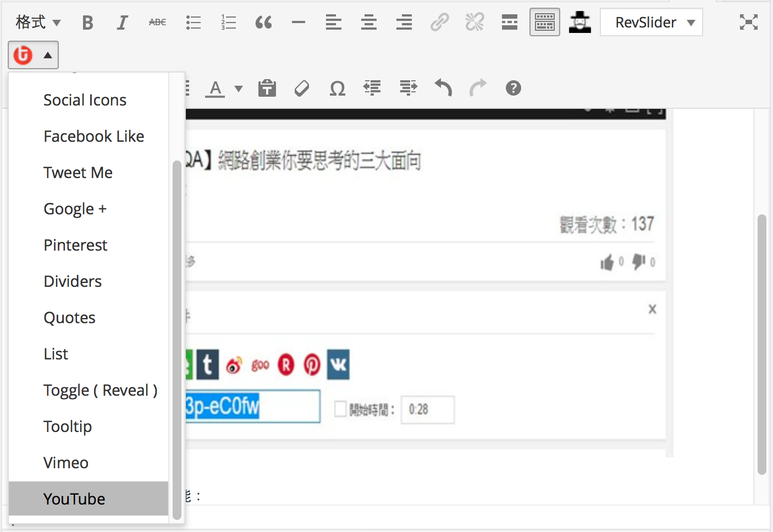Enter fullscreen editing mode
Screen dimensions: 773x532
tap(748, 22)
